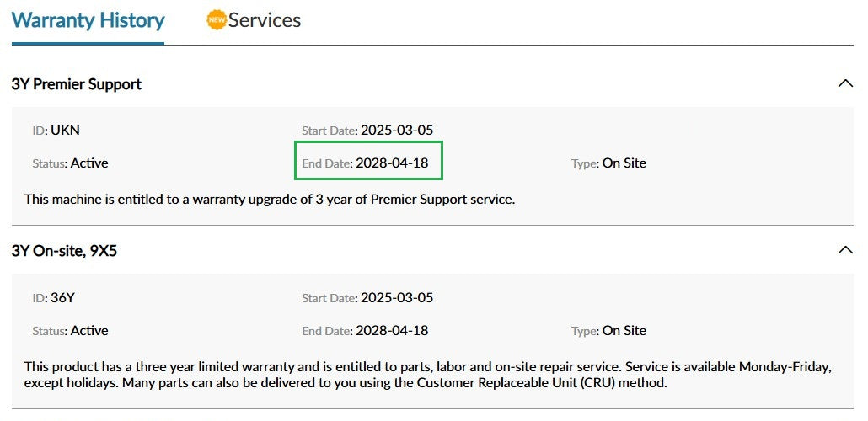Click the 3Y Premier Support heading
868x421 pixels.
77,84
